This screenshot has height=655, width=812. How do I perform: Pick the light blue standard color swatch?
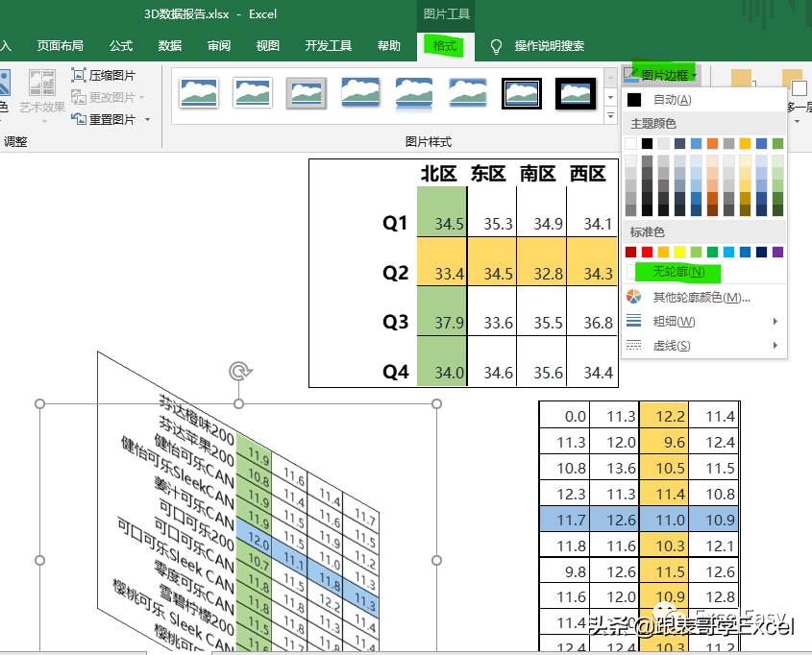click(x=728, y=252)
